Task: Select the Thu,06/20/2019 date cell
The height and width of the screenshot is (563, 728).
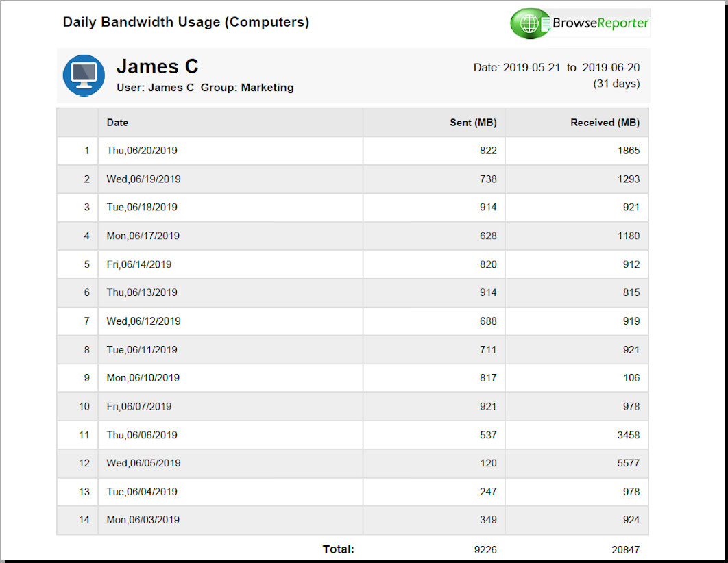Action: click(142, 151)
